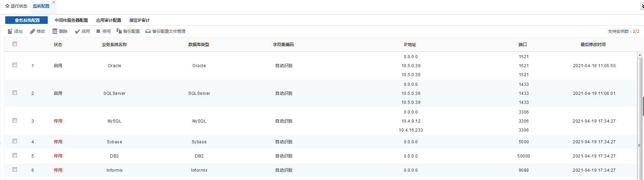Click IP address 10.4.9.12
Screen dimensions: 644x180
(x=411, y=121)
